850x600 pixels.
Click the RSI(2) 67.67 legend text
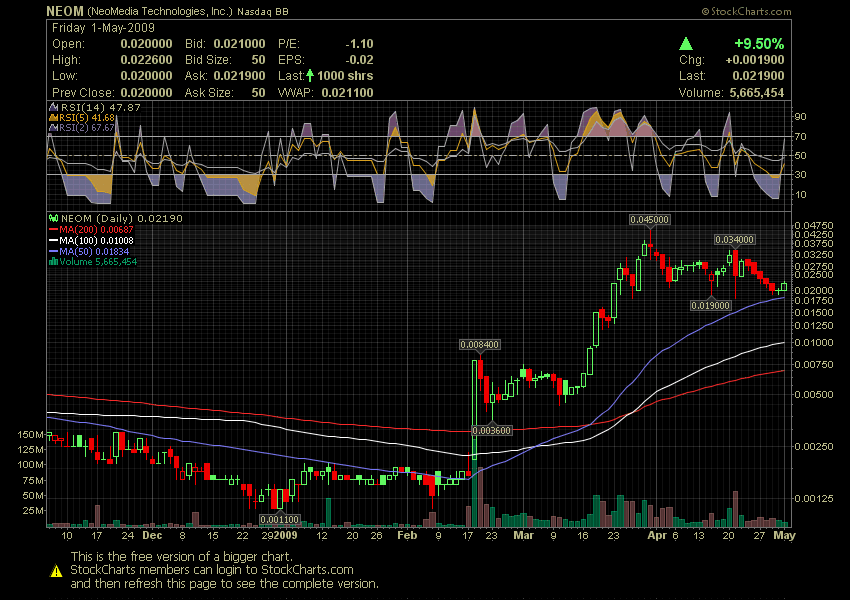pyautogui.click(x=87, y=128)
